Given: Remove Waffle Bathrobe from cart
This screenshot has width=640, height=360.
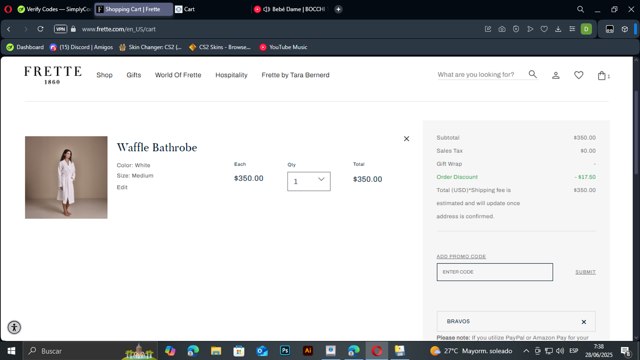Looking at the screenshot, I should pyautogui.click(x=407, y=139).
